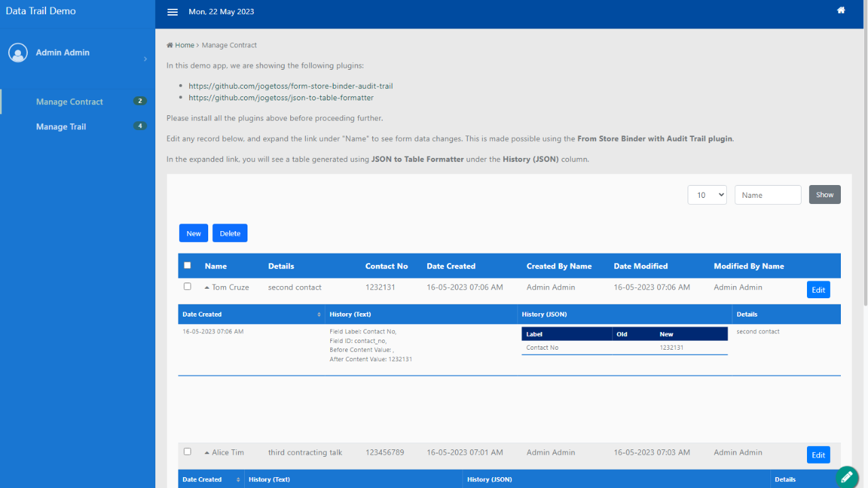Sort by Date Created in history subtable
This screenshot has height=488, width=868.
click(x=202, y=314)
